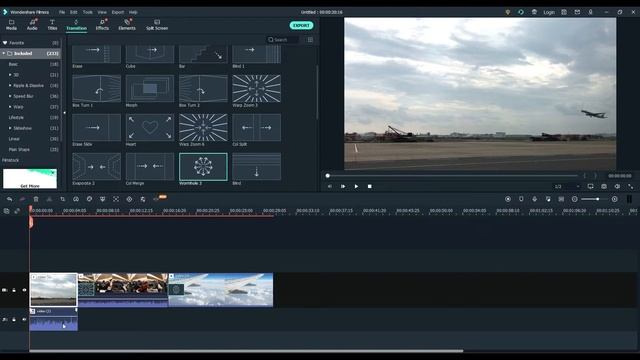Select the Wormhole 3 transition thumbnail
640x360 pixels.
coord(203,167)
